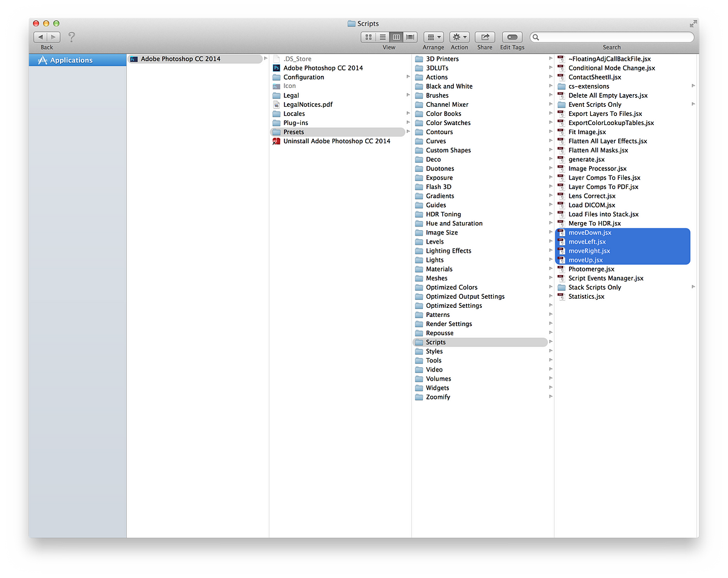Select Applications in the sidebar
The image size is (728, 578).
[x=78, y=60]
